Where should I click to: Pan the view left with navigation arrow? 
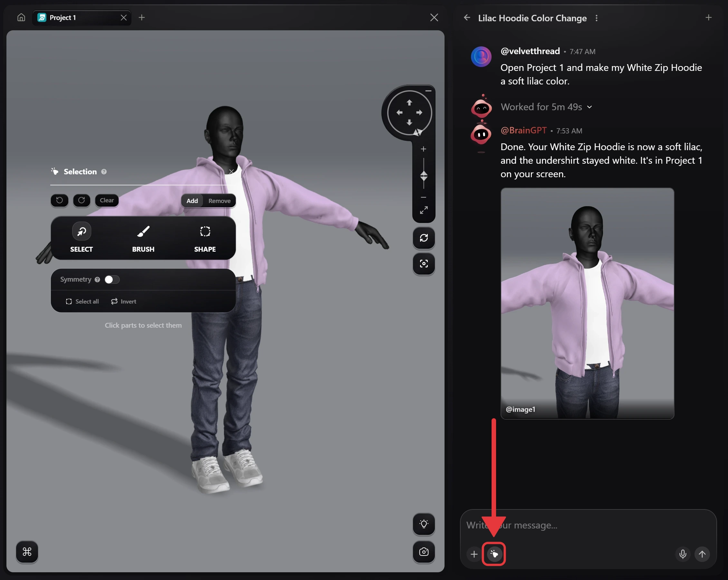point(399,113)
